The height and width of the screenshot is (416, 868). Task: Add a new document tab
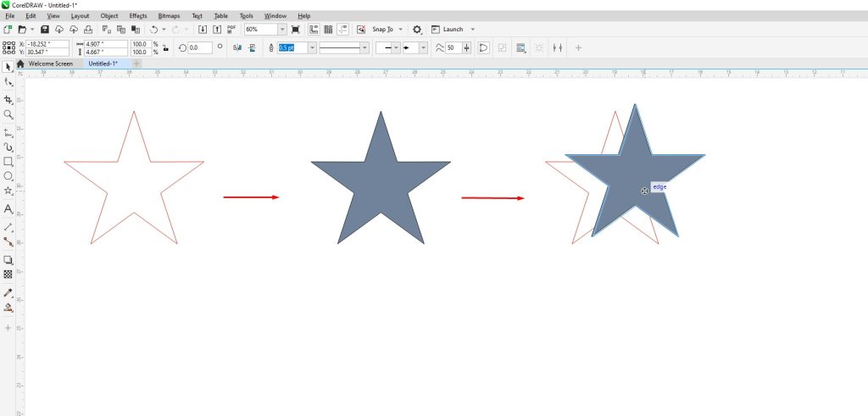[136, 64]
